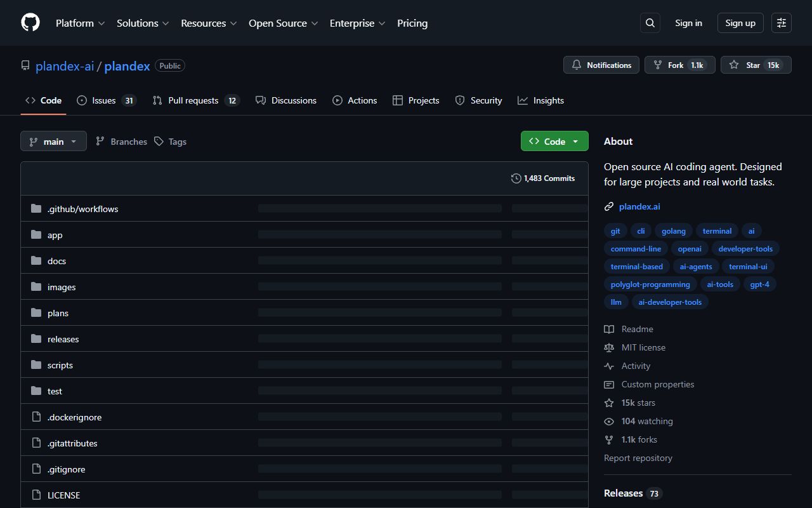This screenshot has width=812, height=508.
Task: Click the LICENSE file icon
Action: click(x=36, y=495)
